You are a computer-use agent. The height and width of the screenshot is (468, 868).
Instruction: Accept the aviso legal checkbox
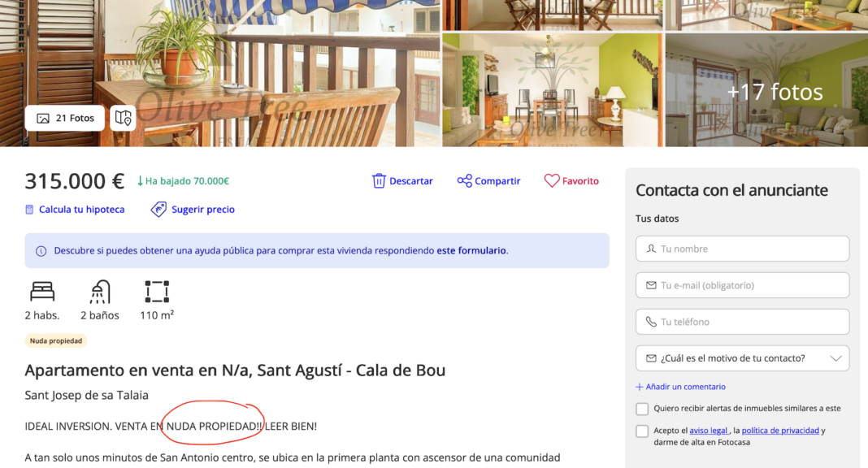[x=642, y=431]
